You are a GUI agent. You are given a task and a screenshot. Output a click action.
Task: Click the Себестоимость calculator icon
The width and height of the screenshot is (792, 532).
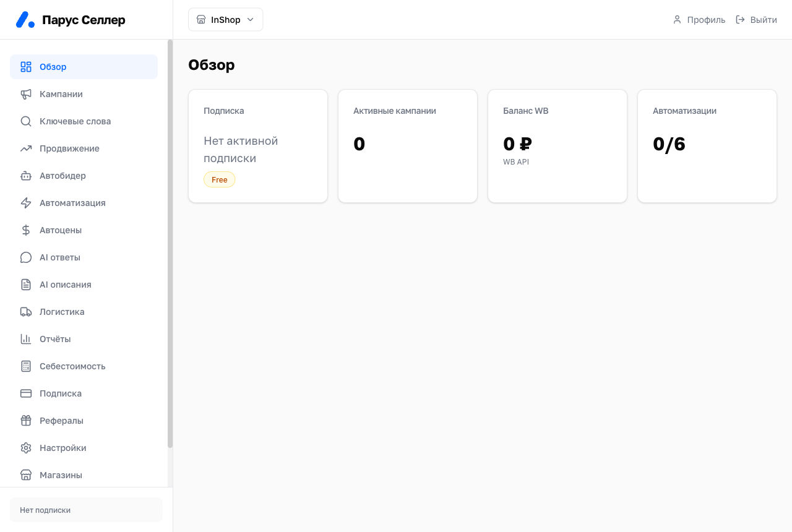pos(26,366)
